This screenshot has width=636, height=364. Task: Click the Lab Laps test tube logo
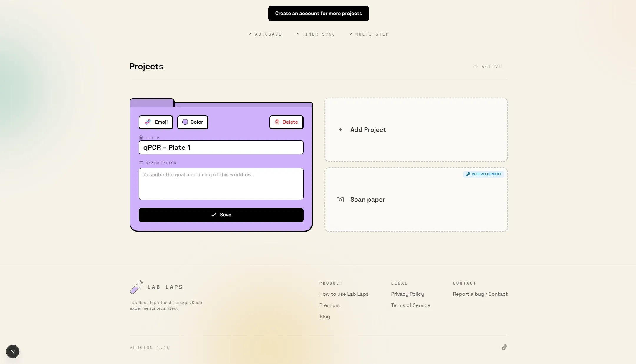pyautogui.click(x=137, y=287)
